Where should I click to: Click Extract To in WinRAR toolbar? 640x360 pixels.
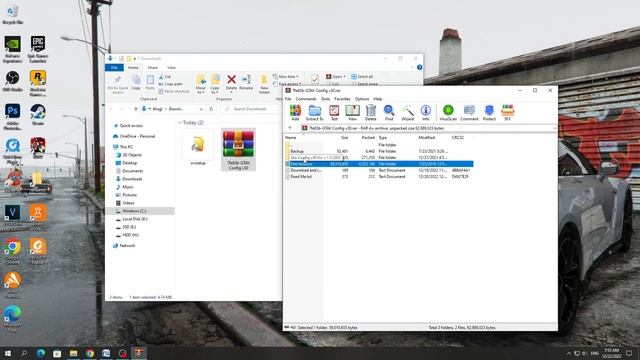(315, 112)
